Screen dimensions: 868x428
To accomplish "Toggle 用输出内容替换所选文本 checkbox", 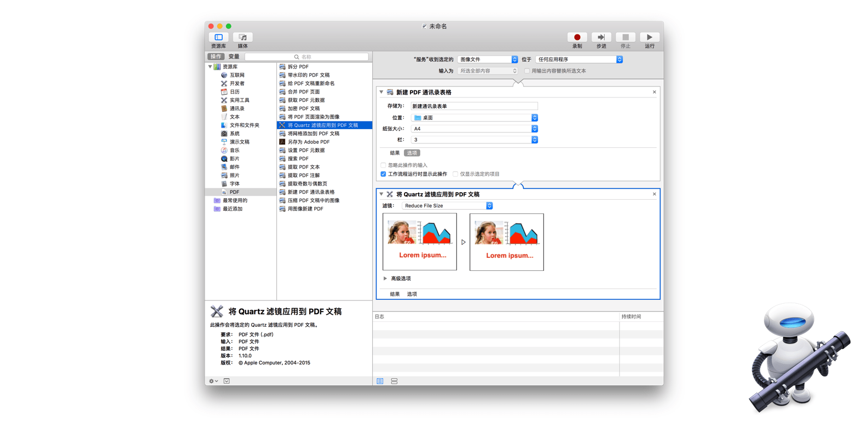I will (x=527, y=71).
